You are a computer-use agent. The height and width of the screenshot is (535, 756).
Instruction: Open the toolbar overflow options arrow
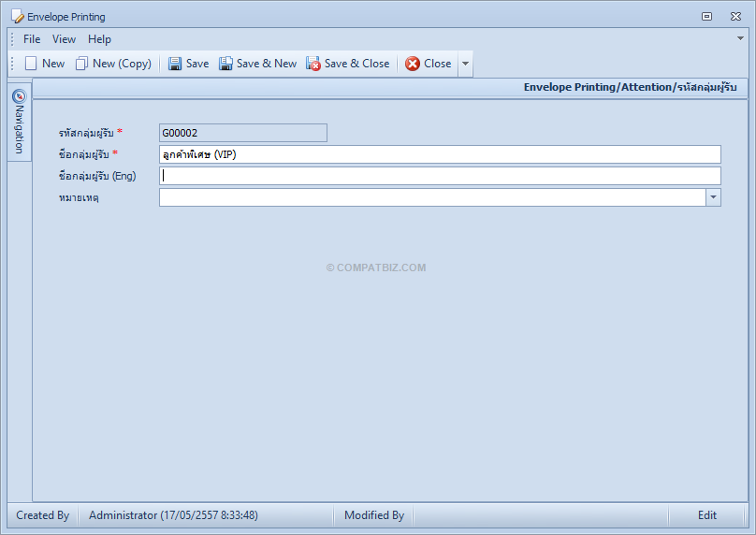(465, 64)
